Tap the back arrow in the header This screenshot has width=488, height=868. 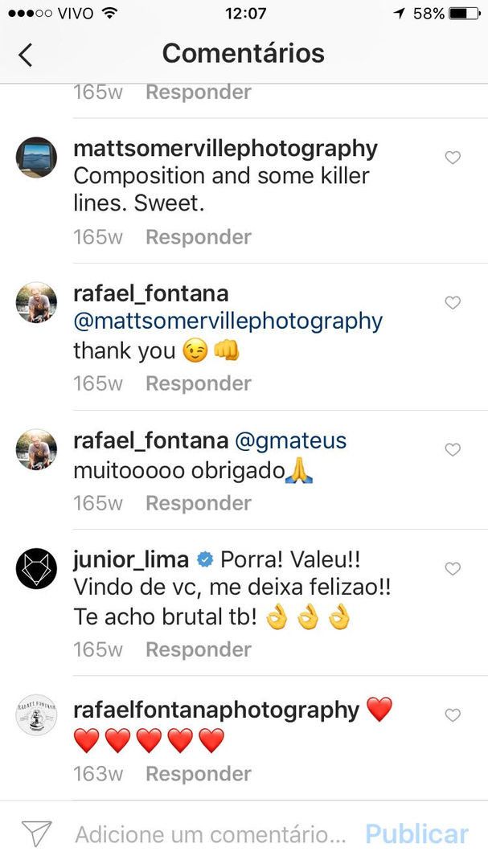[x=26, y=54]
